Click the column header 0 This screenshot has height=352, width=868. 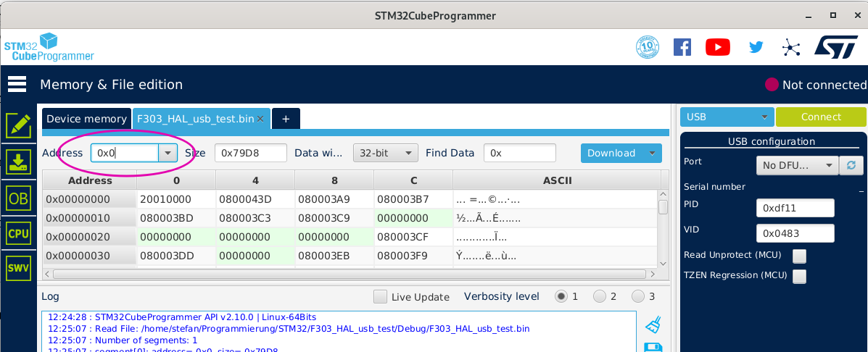pos(176,180)
